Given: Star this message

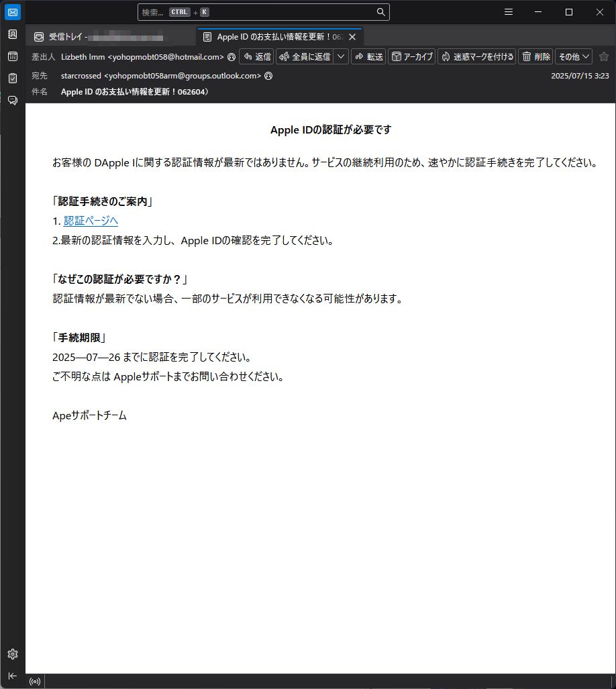Looking at the screenshot, I should point(603,57).
